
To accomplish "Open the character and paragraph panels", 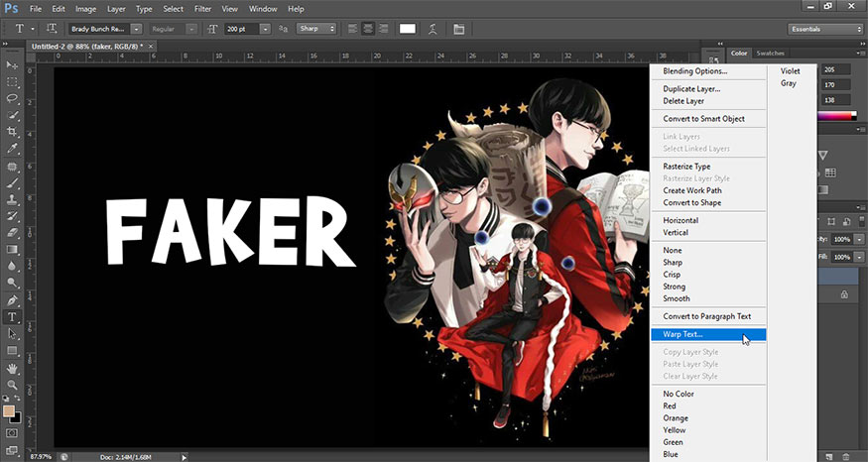I will (459, 29).
